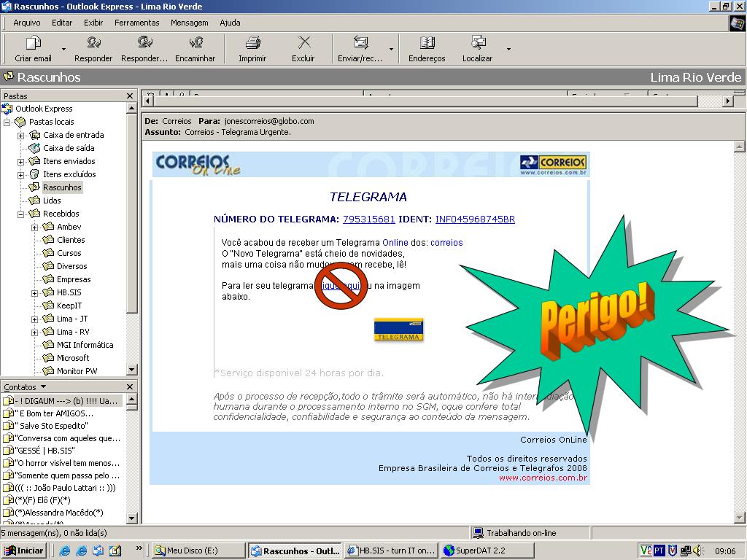747x560 pixels.
Task: Select Caixa de entrada folder
Action: (x=74, y=135)
